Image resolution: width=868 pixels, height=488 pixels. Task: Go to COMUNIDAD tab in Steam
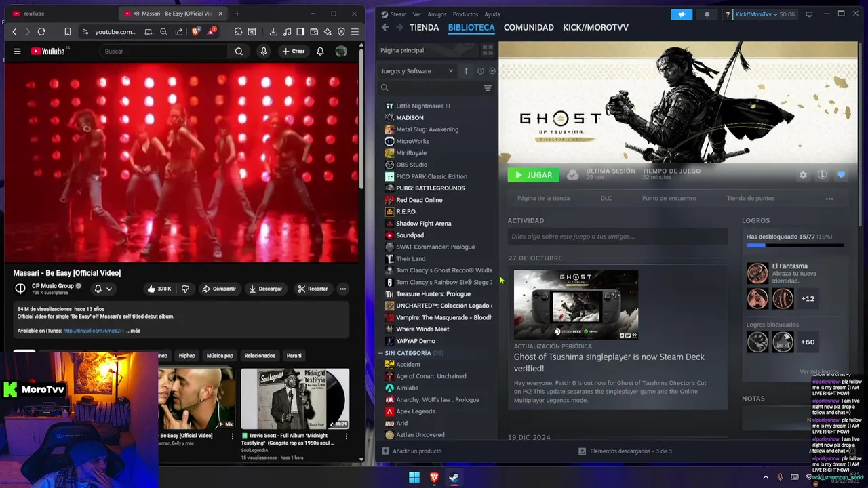pos(529,27)
